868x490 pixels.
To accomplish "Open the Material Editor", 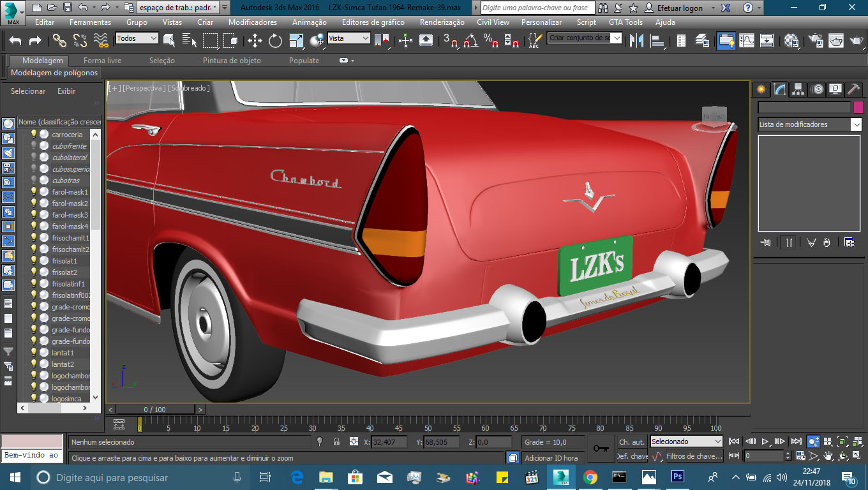I will coord(791,41).
